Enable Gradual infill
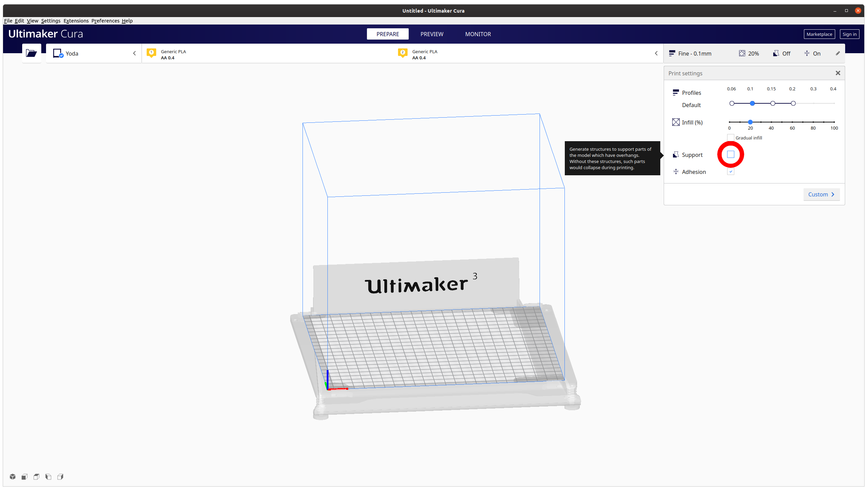868x488 pixels. (730, 137)
